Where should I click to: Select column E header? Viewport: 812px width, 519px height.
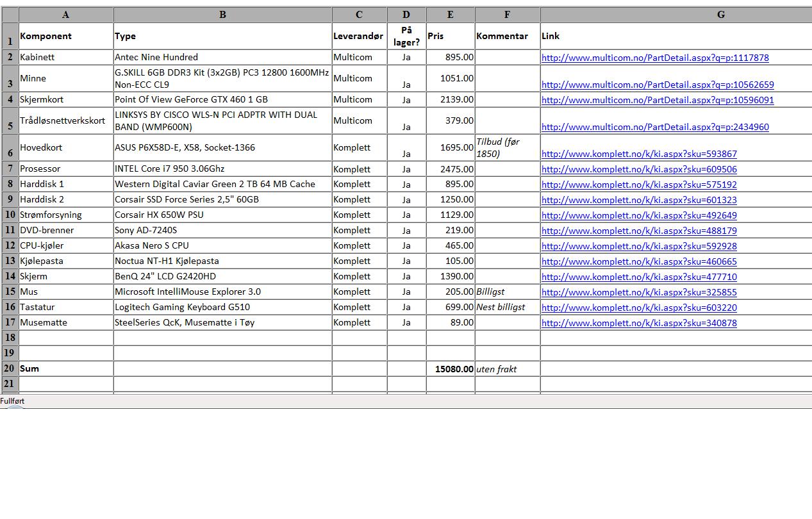tap(451, 15)
